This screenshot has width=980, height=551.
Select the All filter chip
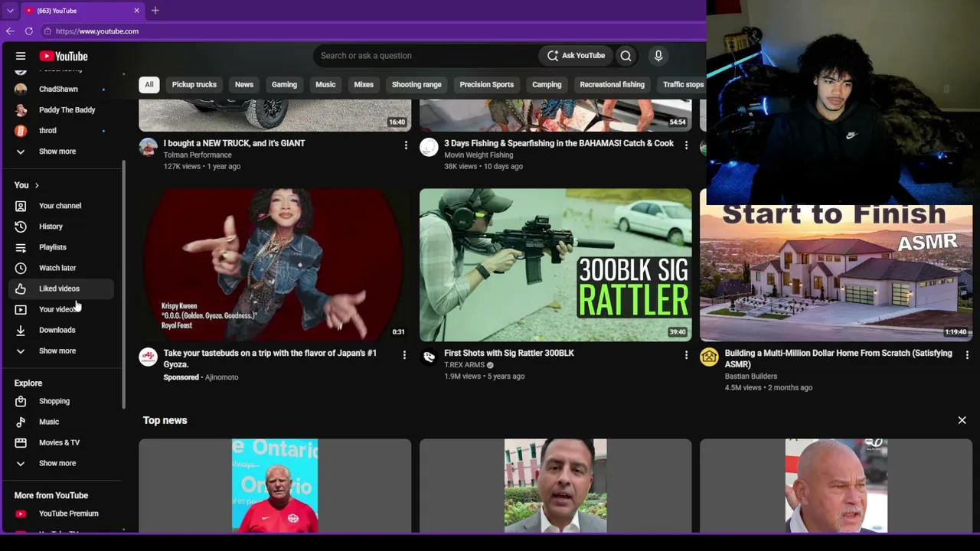(x=149, y=85)
